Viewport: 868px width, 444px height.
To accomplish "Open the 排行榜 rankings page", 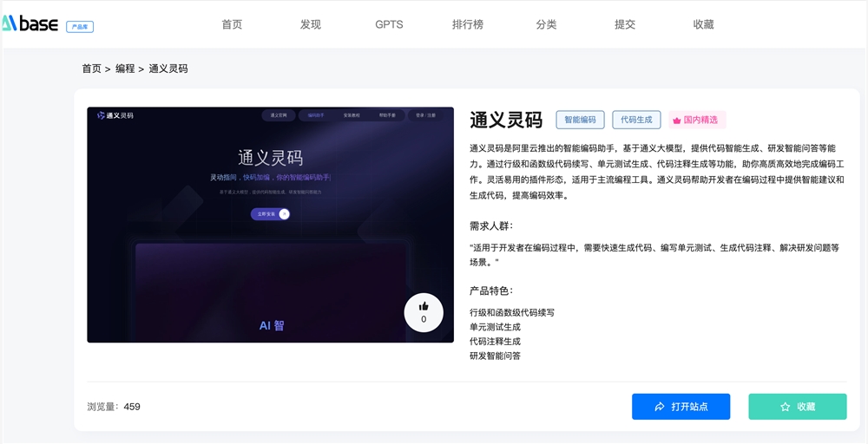I will 468,24.
